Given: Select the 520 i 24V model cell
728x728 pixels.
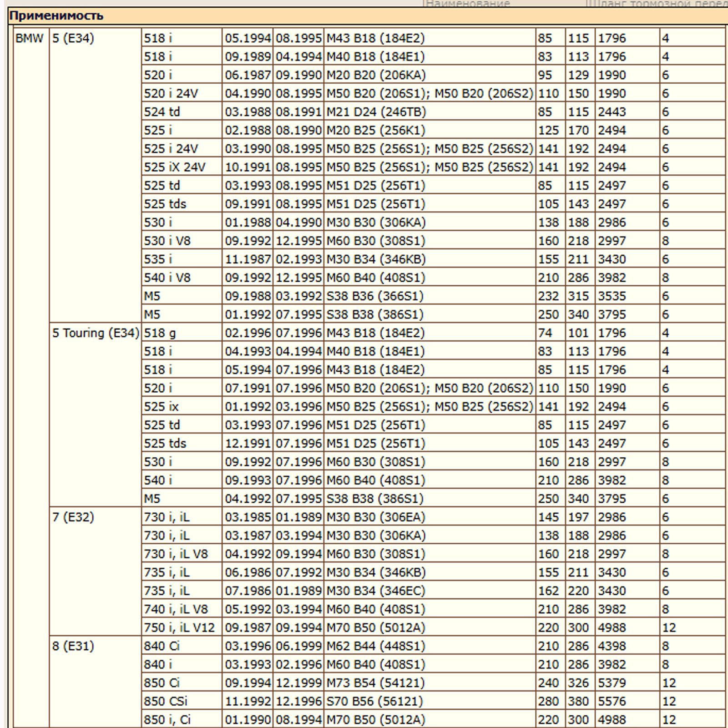Looking at the screenshot, I should (x=171, y=94).
